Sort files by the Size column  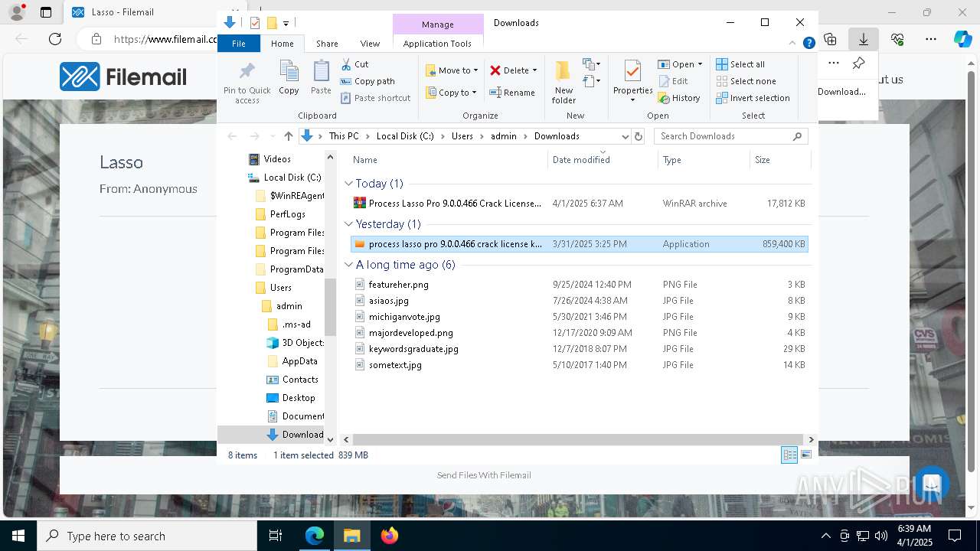point(779,160)
